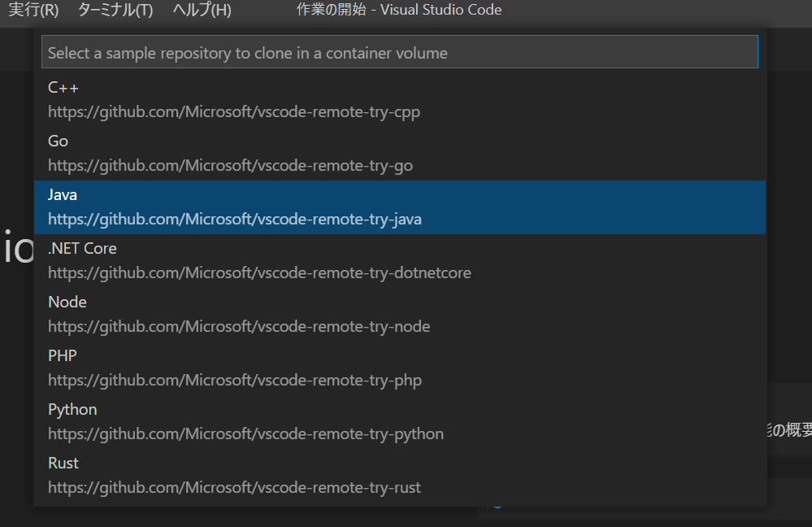The width and height of the screenshot is (812, 527).
Task: Select the .NET Core sample
Action: (399, 260)
